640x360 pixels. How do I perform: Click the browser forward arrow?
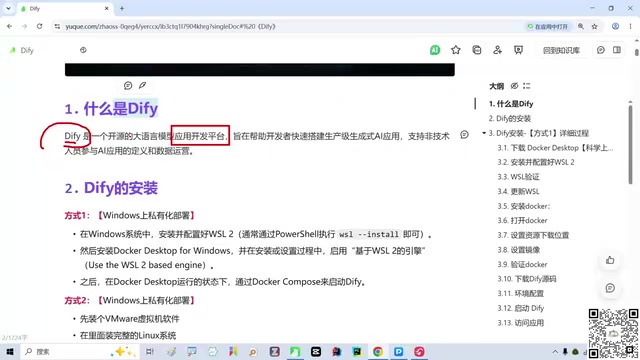[24, 26]
